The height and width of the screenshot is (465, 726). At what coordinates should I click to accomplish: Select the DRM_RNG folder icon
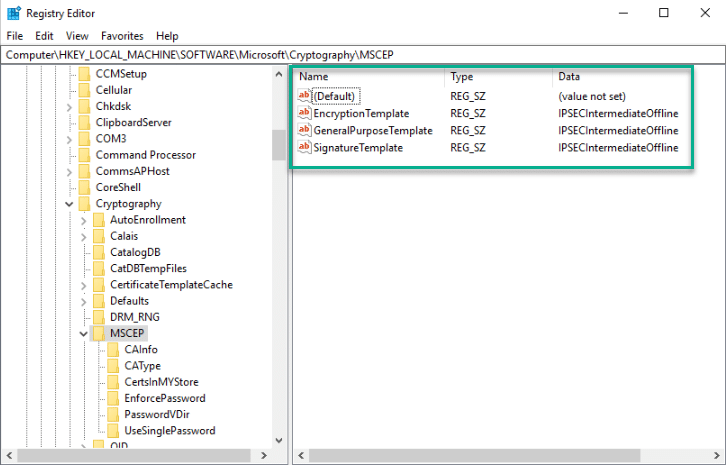click(99, 317)
